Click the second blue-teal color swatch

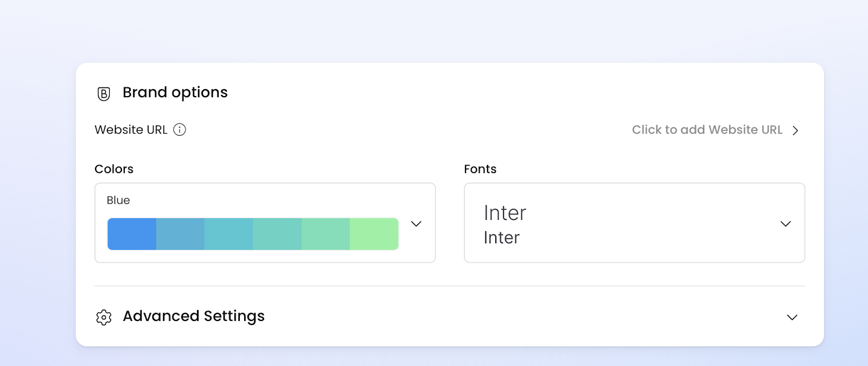(180, 234)
